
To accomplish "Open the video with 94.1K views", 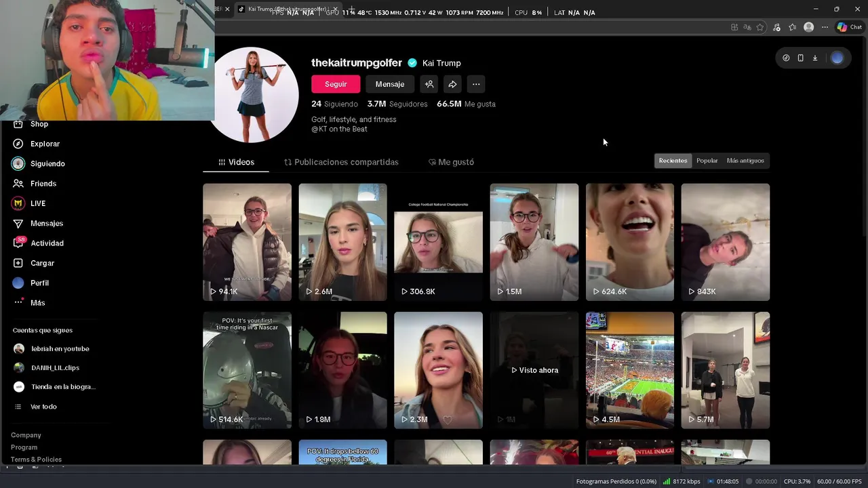I will click(247, 242).
